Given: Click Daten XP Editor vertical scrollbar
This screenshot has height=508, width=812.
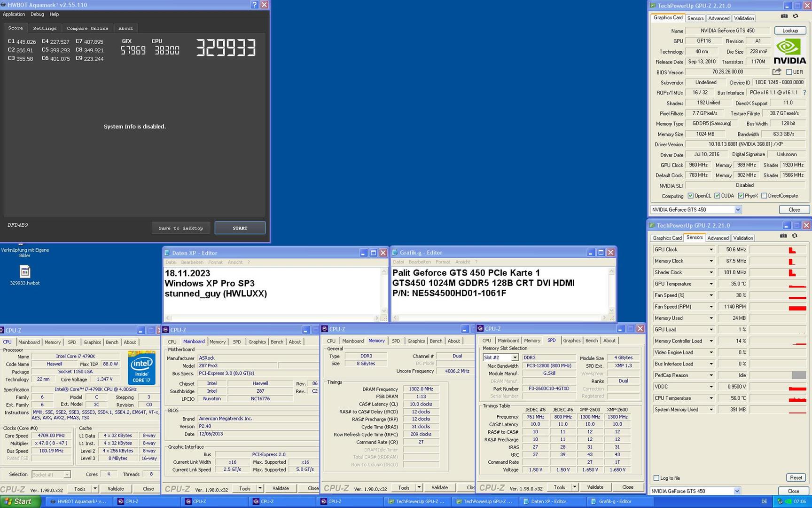Looking at the screenshot, I should pyautogui.click(x=384, y=291).
